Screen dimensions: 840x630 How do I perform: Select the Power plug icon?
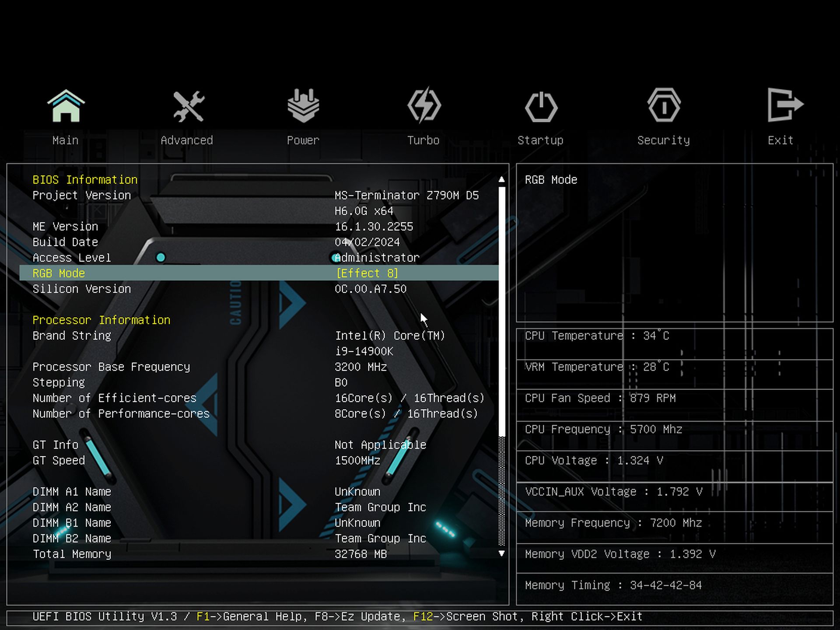303,106
